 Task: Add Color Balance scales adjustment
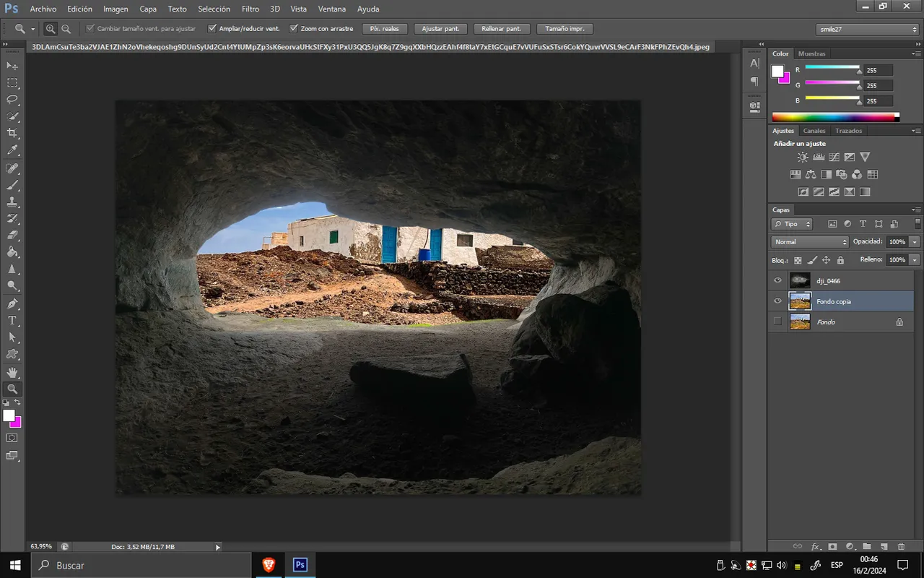811,174
